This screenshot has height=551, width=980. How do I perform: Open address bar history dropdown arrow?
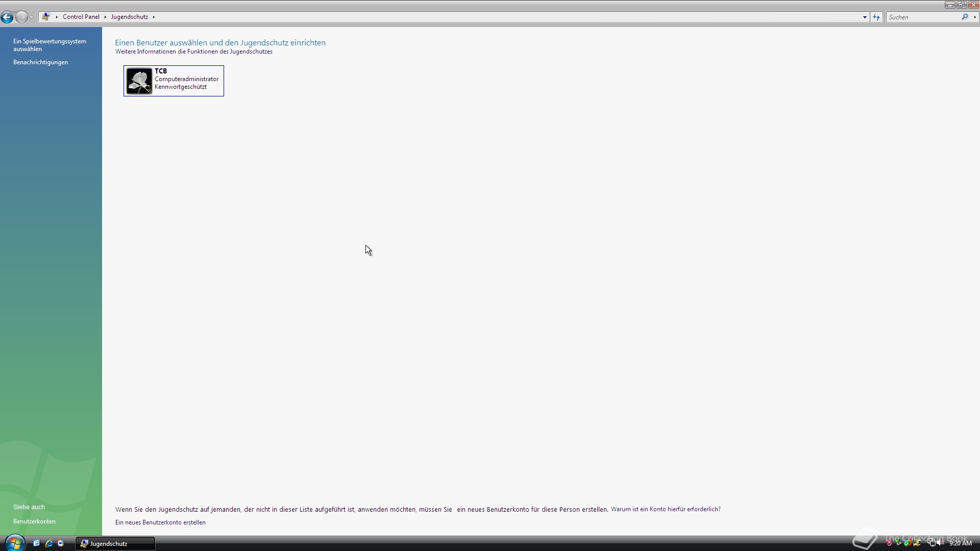[x=865, y=17]
